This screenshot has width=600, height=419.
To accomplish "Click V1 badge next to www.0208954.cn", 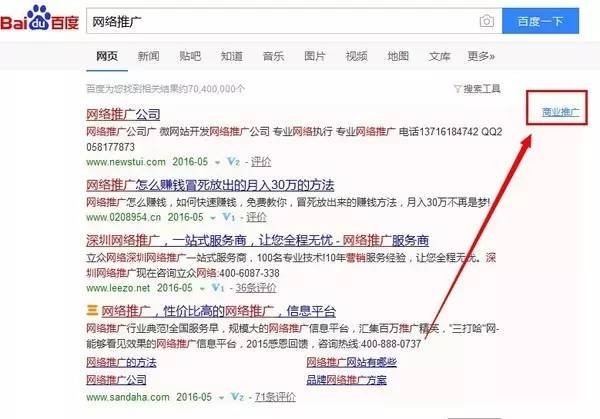I will coord(228,217).
